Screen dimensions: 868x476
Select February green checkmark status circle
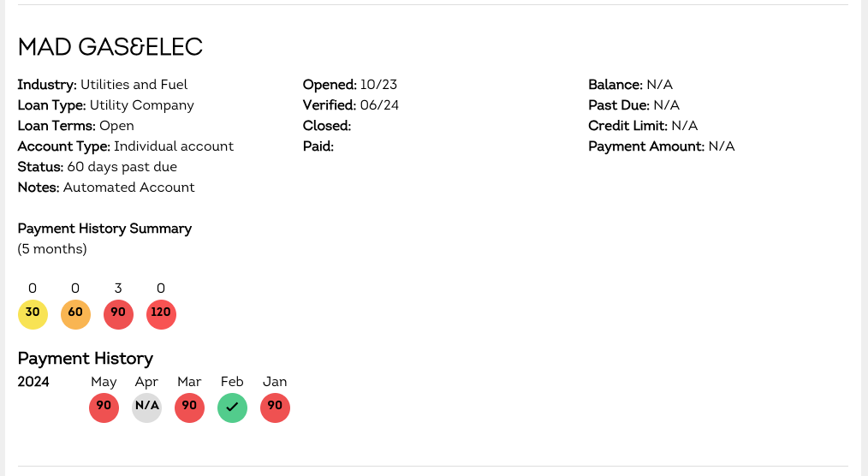coord(232,408)
